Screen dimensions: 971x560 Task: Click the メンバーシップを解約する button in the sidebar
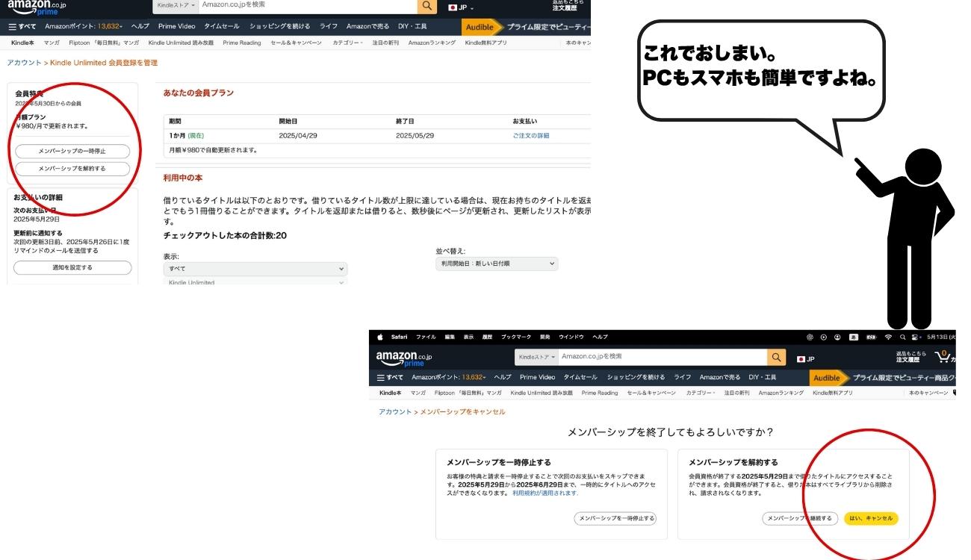pos(72,169)
